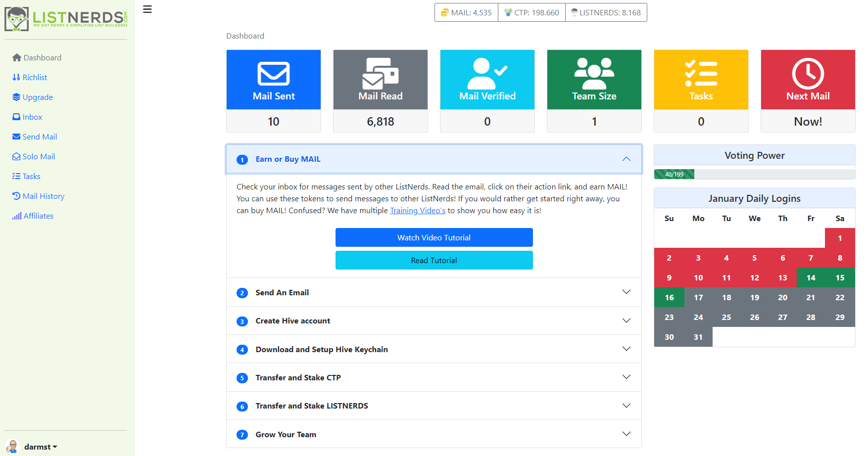Viewport: 868px width, 456px height.
Task: Click the darmst user avatar
Action: [x=12, y=447]
